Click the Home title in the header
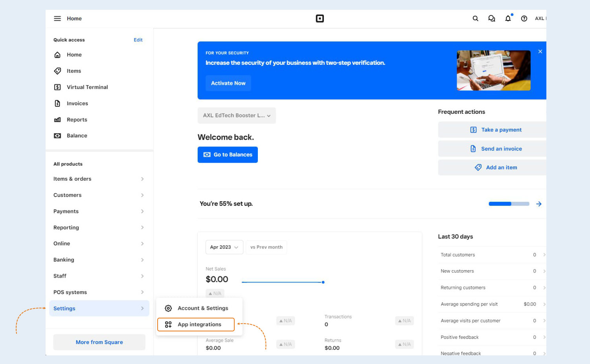The image size is (590, 364). [x=74, y=18]
